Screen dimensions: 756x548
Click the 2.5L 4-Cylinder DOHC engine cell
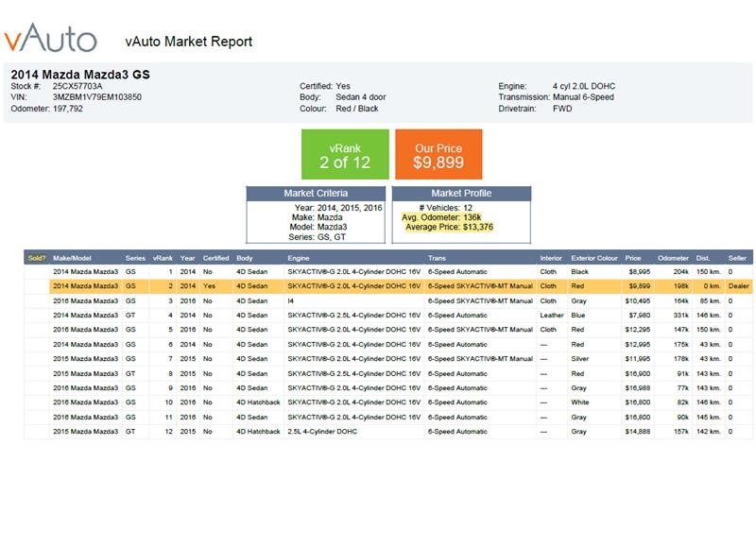[322, 432]
